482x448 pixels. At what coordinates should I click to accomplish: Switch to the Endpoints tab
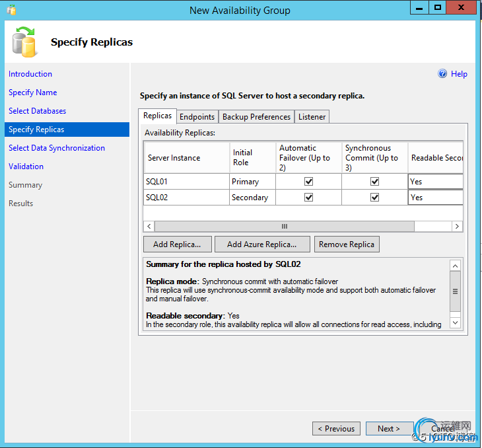pyautogui.click(x=197, y=117)
